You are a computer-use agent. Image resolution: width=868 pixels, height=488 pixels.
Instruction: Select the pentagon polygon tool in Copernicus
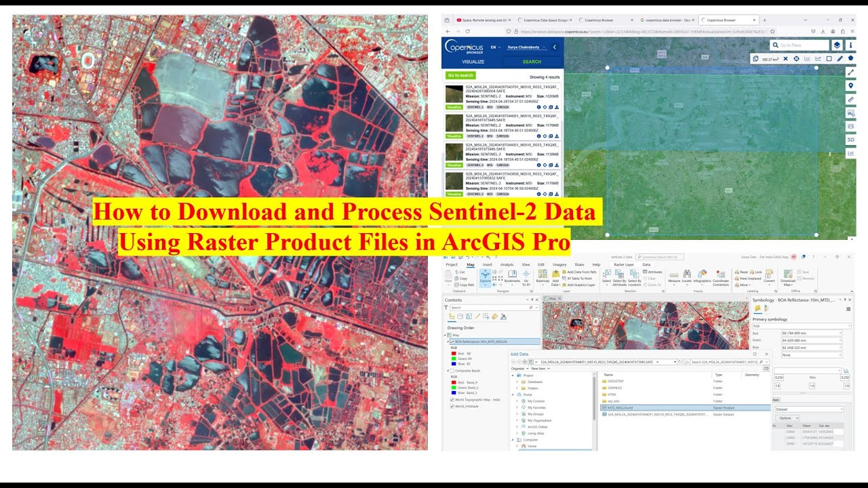(x=850, y=58)
